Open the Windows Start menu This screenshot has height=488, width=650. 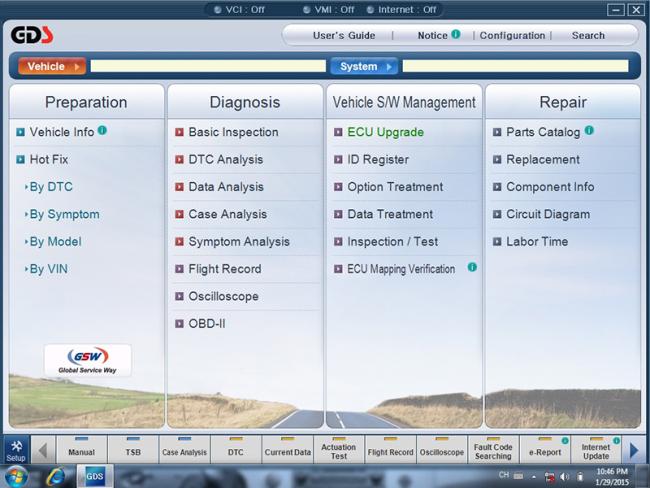click(x=17, y=476)
